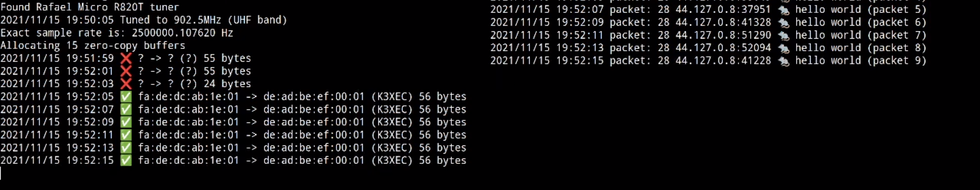Click the K3XEC callsign at 19:52:07
Image resolution: width=980 pixels, height=190 pixels.
pos(392,109)
